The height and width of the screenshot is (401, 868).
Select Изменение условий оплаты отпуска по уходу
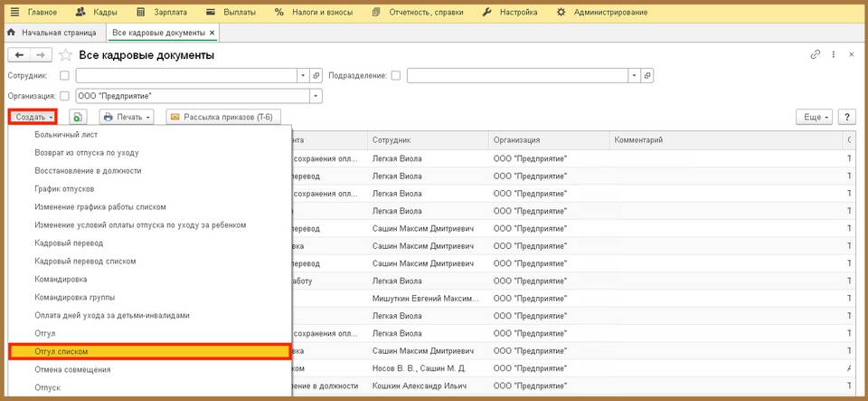tap(149, 224)
